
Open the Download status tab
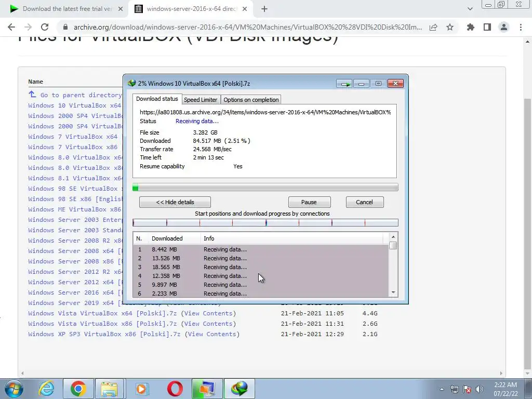pyautogui.click(x=157, y=99)
